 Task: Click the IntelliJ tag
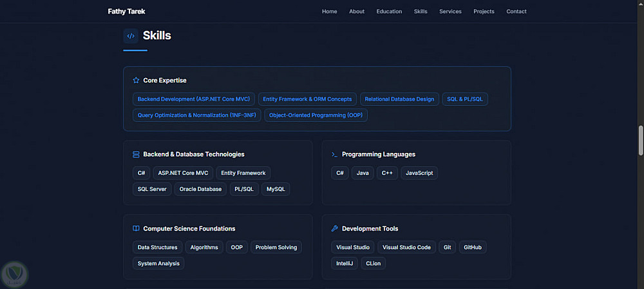point(345,263)
